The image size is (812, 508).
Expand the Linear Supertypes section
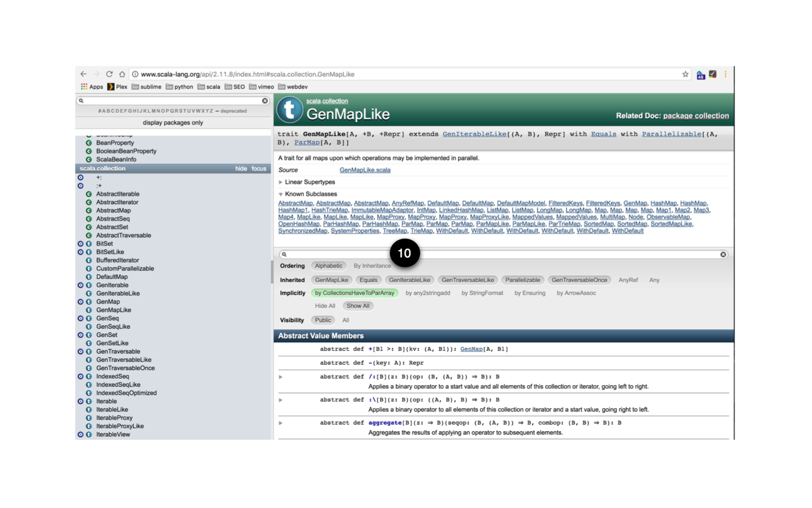281,182
